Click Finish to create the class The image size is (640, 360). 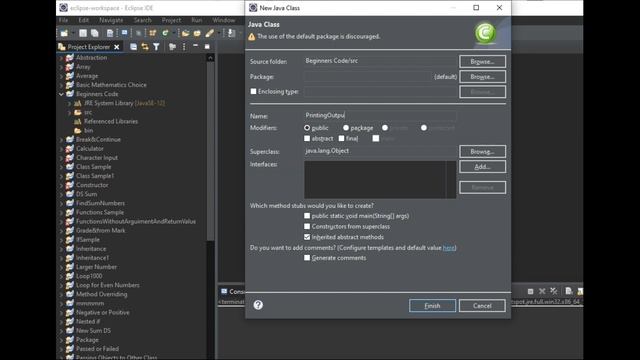[432, 305]
